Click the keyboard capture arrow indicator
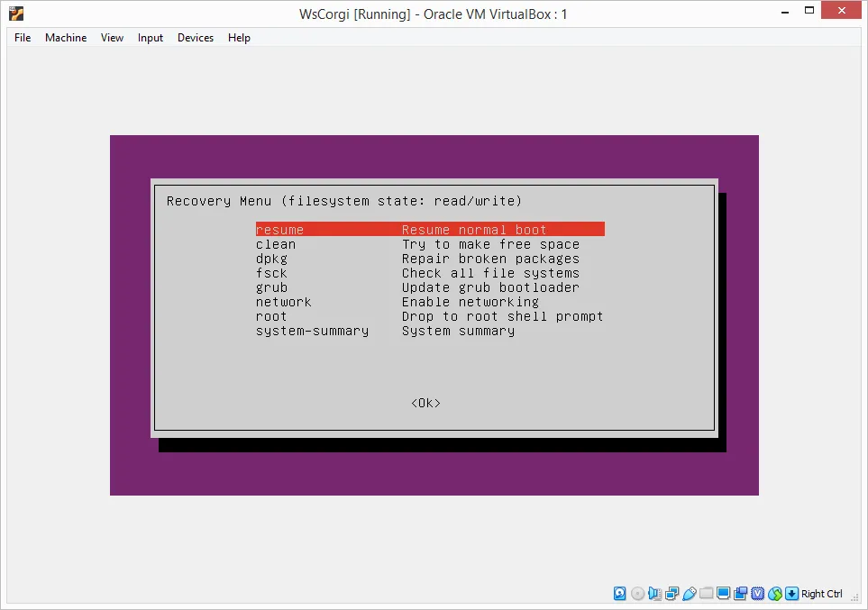Viewport: 868px width, 610px height. (x=792, y=594)
